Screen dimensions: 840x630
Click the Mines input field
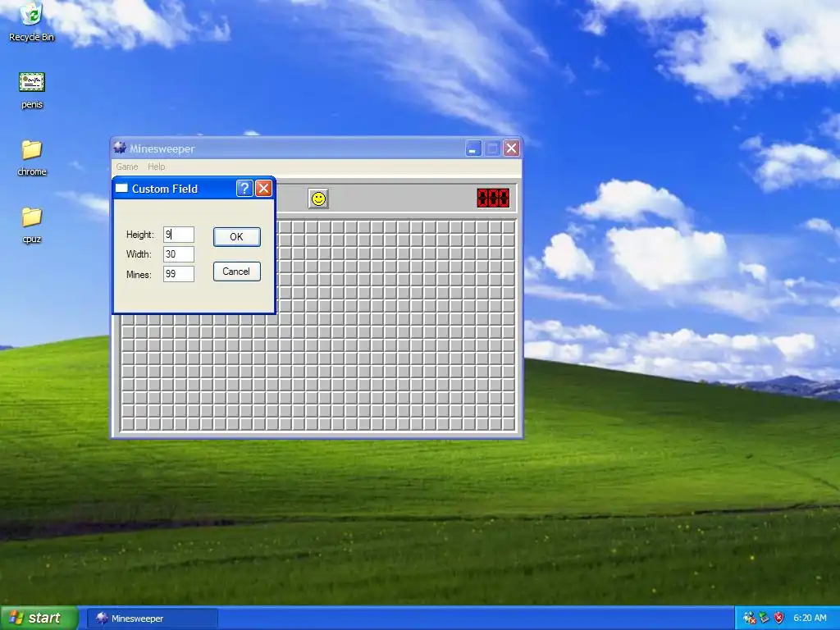(x=178, y=274)
